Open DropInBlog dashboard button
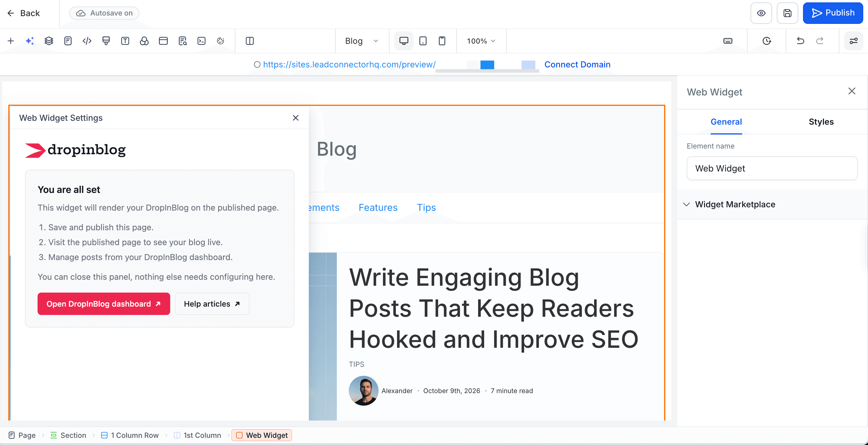Screen dimensions: 868x445 (x=104, y=304)
